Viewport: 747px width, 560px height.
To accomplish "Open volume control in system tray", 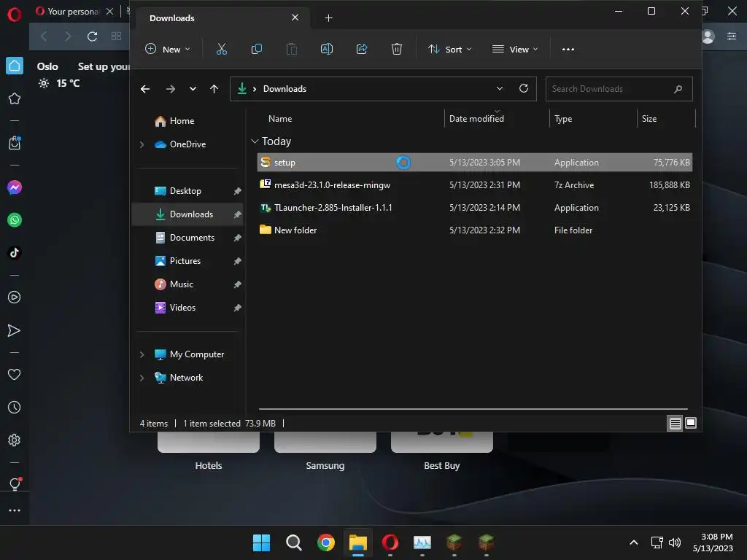I will coord(675,542).
